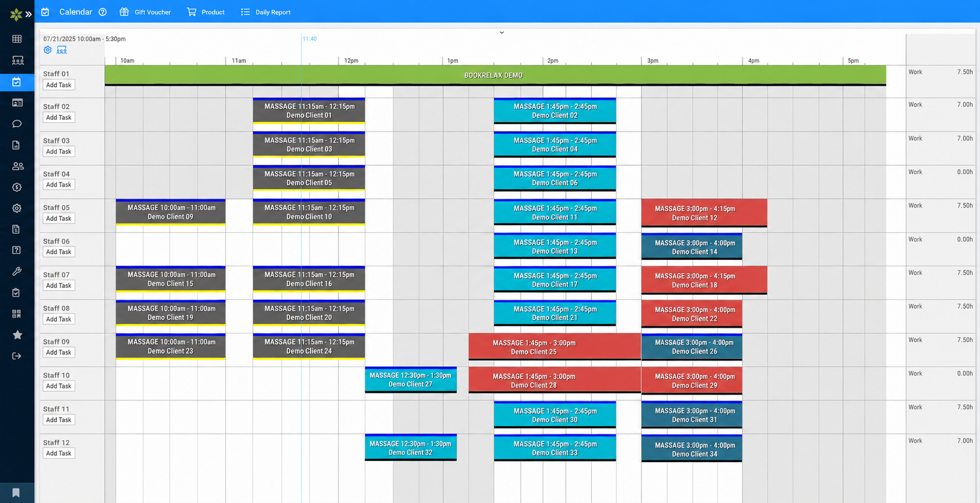Screen dimensions: 980x503
Task: Open the Product menu
Action: tap(205, 12)
